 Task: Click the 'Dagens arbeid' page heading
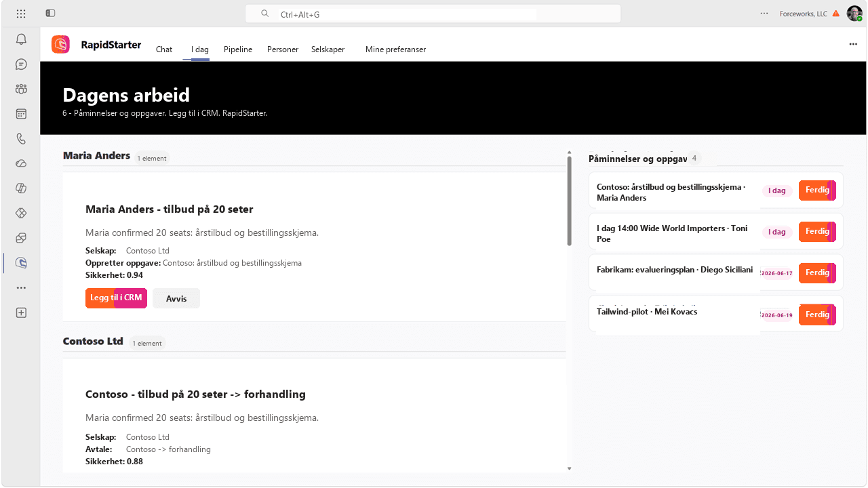126,95
